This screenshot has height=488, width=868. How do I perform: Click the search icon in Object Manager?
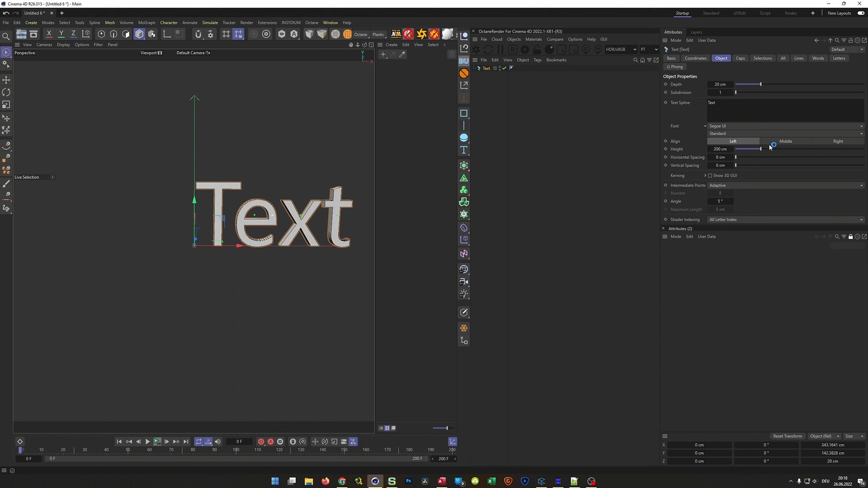tap(635, 60)
